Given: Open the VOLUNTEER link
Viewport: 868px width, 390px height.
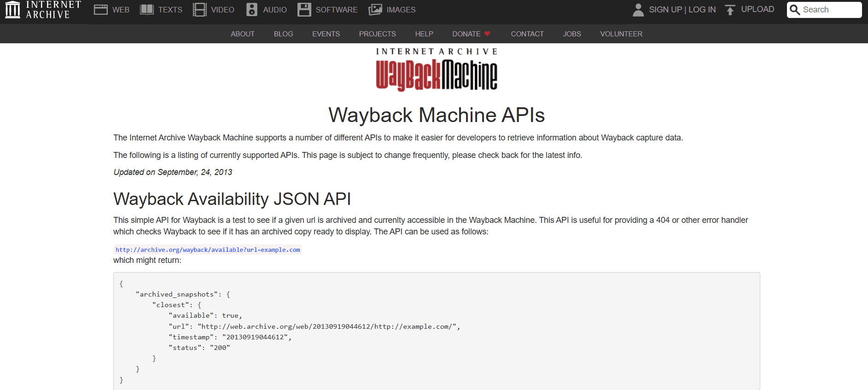Looking at the screenshot, I should pyautogui.click(x=621, y=34).
